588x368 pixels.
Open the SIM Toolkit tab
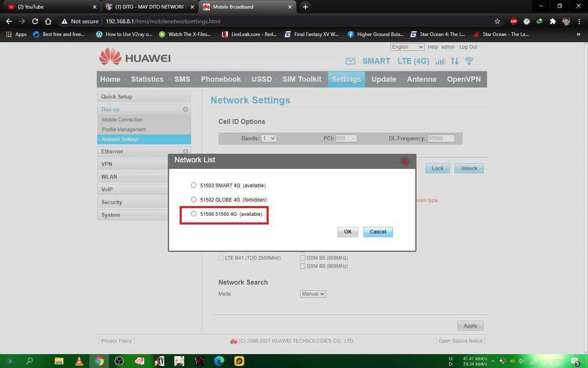pos(302,79)
